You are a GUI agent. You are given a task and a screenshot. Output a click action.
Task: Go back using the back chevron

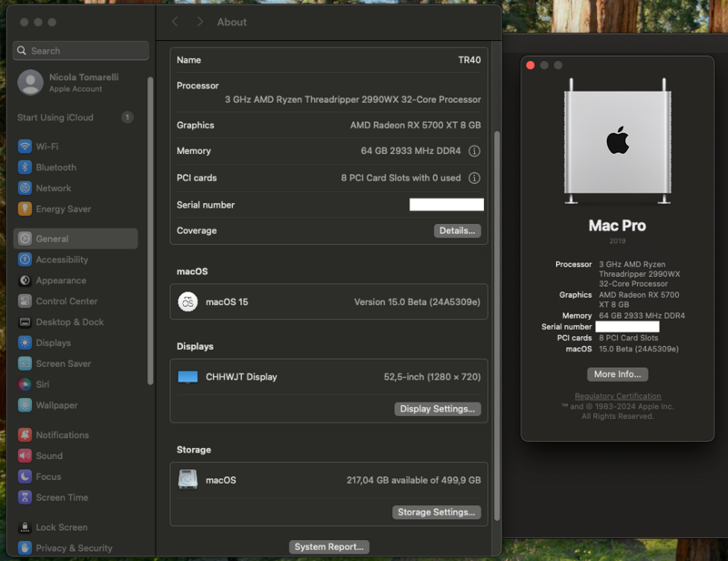[176, 22]
